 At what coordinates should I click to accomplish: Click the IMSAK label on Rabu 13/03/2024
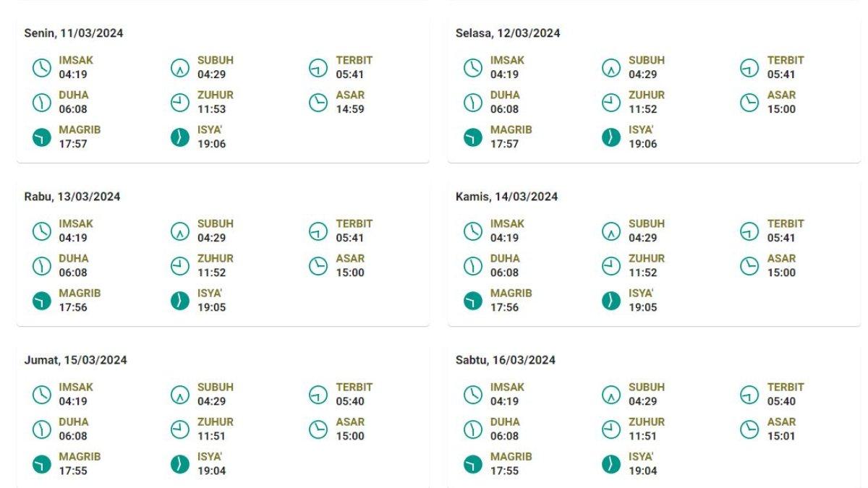[x=76, y=224]
